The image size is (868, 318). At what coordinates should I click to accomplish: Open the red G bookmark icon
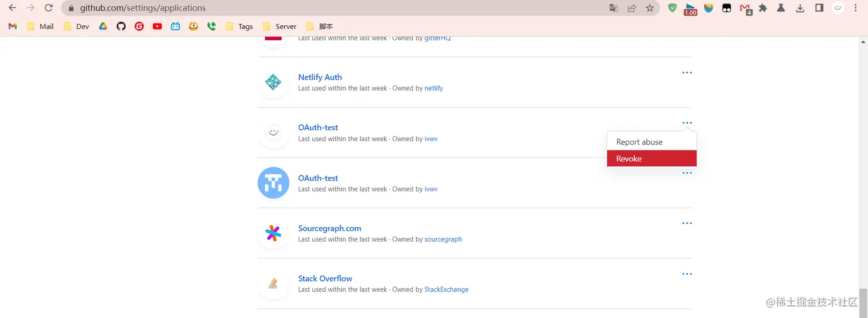point(139,26)
